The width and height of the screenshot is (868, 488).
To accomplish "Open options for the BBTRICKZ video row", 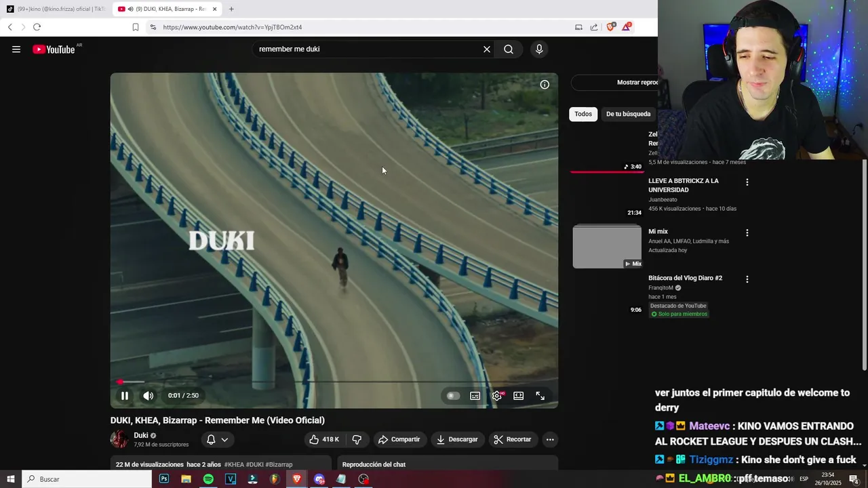I will [x=747, y=182].
